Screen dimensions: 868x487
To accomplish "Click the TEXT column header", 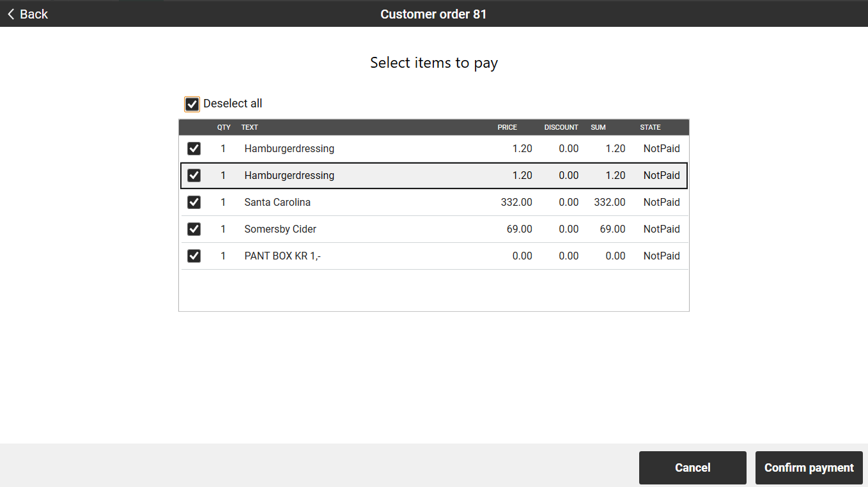I will click(x=249, y=127).
